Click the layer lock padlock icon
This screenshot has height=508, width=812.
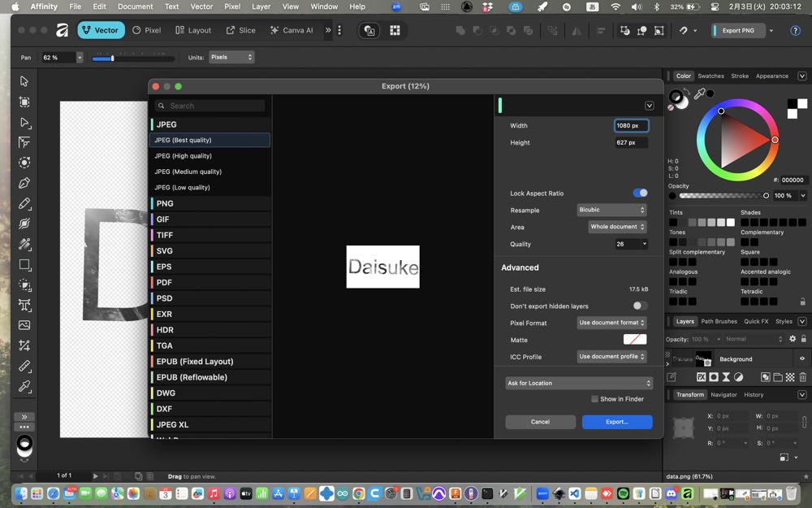(x=804, y=339)
